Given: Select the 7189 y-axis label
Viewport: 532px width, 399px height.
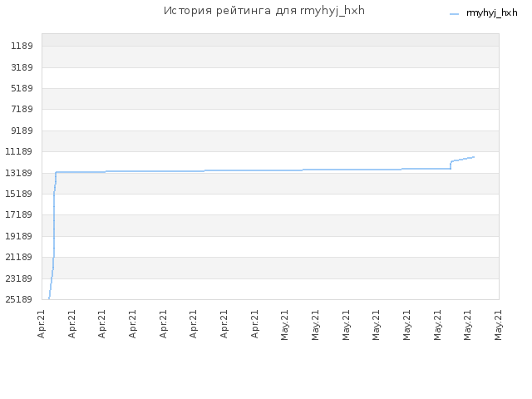Looking at the screenshot, I should (22, 109).
